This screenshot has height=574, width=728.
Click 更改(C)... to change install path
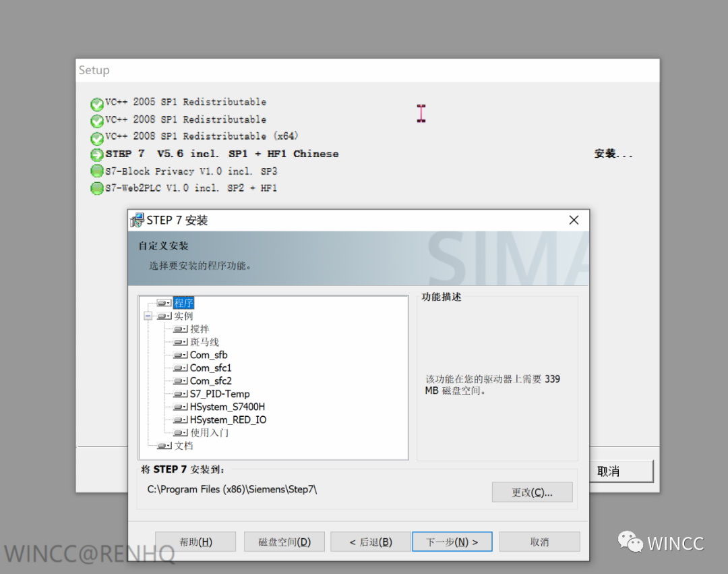pos(532,492)
